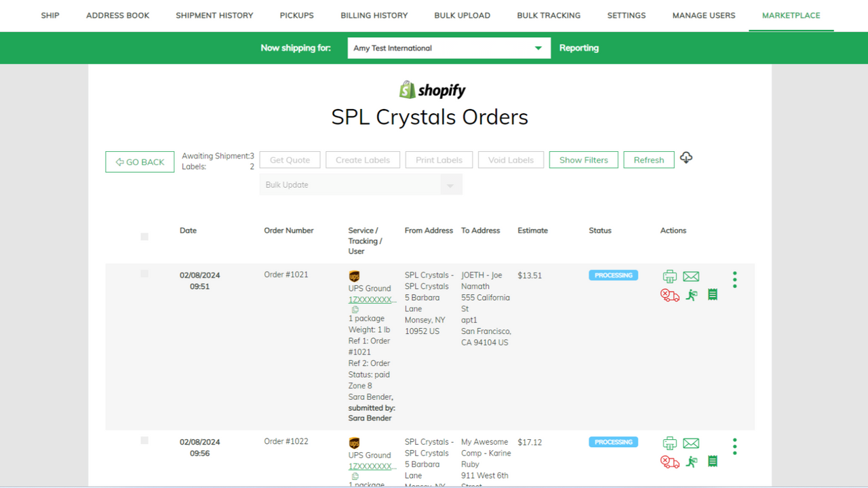The width and height of the screenshot is (868, 488).
Task: Open three-dot menu for Order #1022
Action: click(x=735, y=447)
